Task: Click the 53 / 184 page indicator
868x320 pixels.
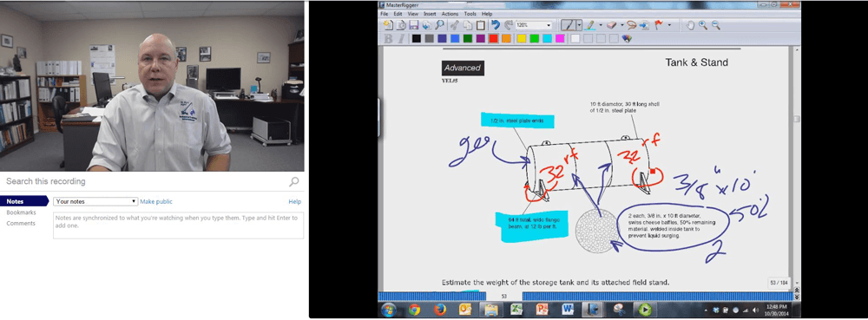Action: (779, 283)
